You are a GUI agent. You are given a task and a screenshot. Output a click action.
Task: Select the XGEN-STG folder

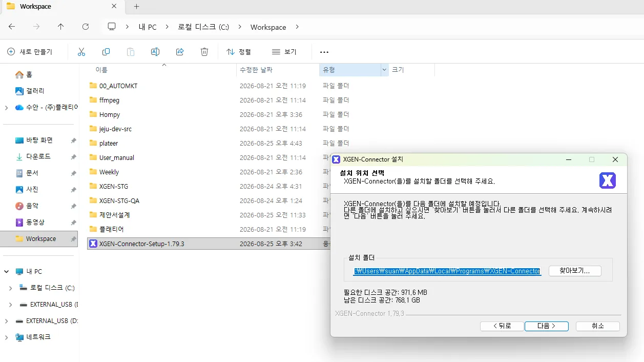click(x=114, y=186)
